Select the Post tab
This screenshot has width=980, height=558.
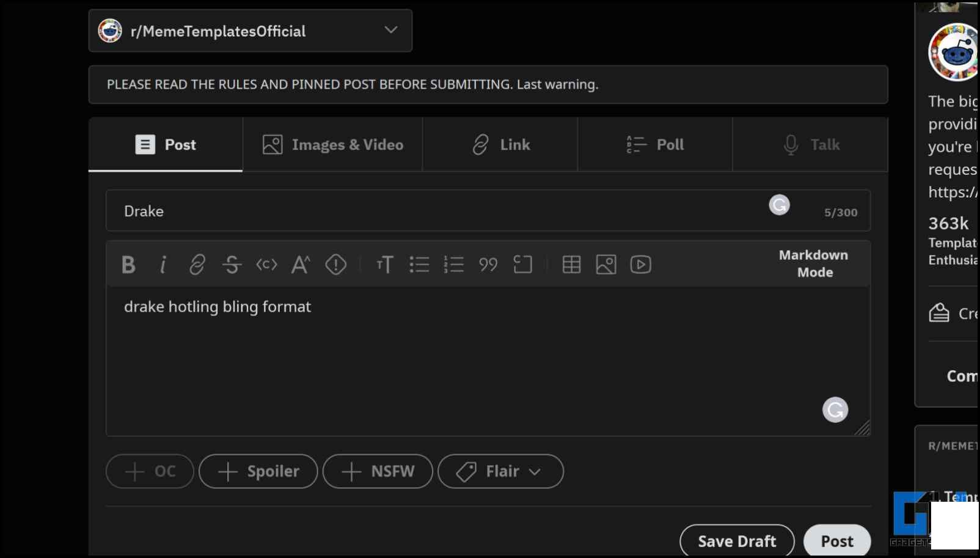click(x=166, y=145)
